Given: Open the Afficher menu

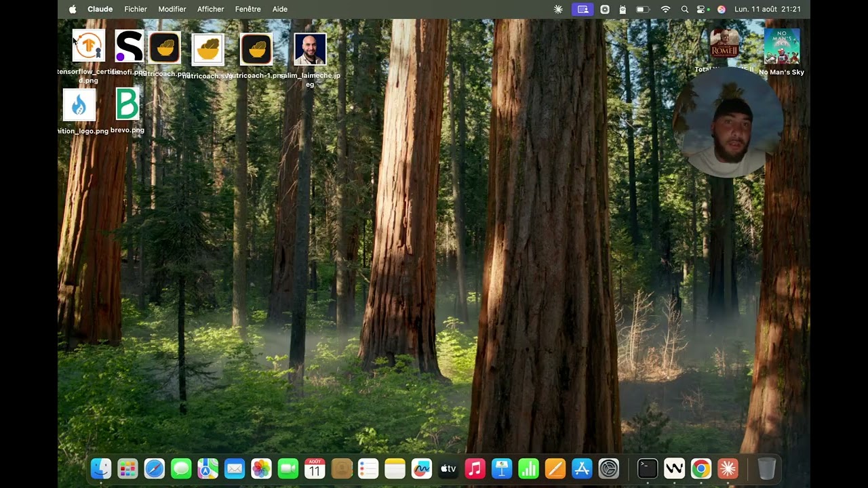Looking at the screenshot, I should point(211,9).
